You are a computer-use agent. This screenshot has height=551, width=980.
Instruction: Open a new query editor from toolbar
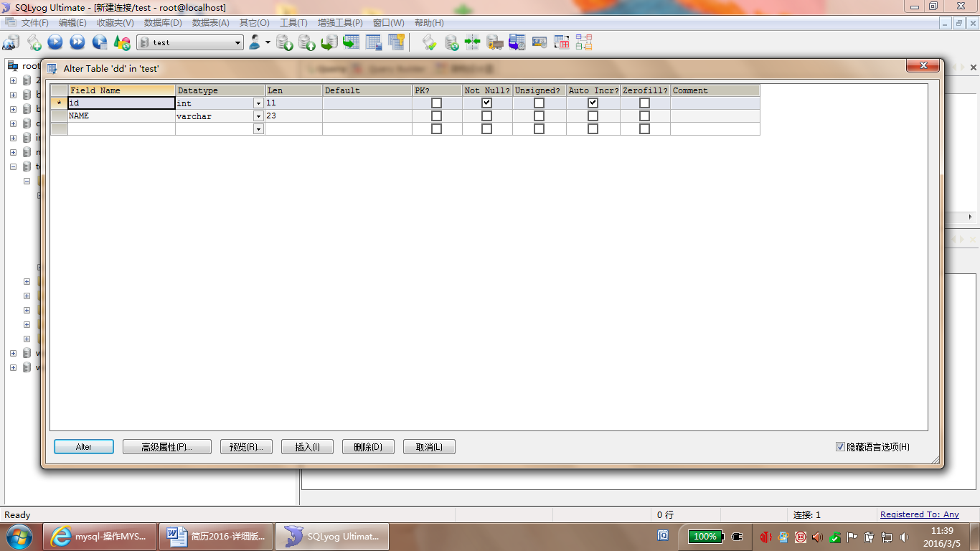34,42
